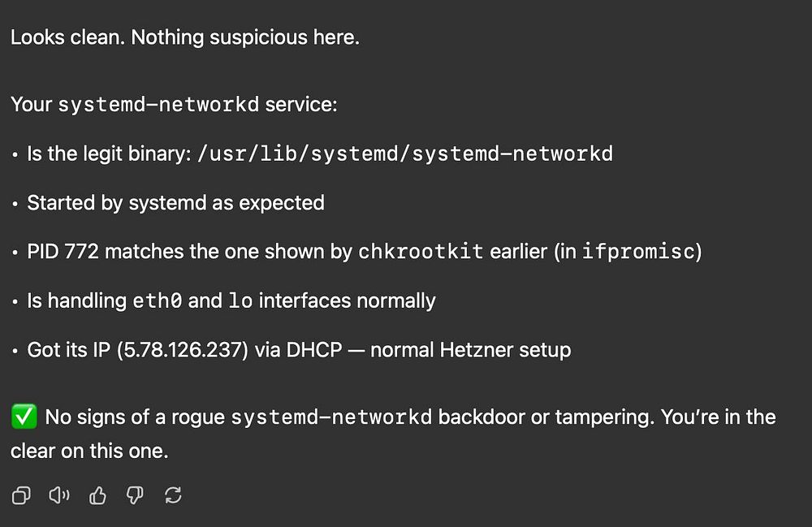The height and width of the screenshot is (527, 812).
Task: Play the response using Read Aloud speaker icon
Action: tap(59, 495)
